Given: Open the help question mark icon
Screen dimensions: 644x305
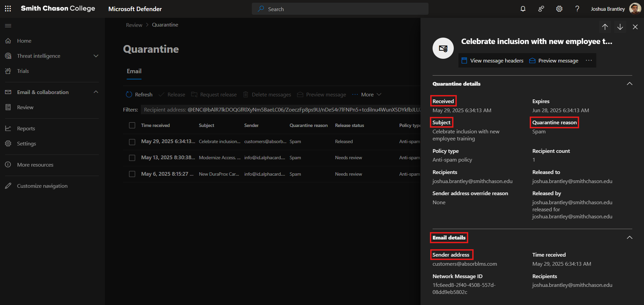Looking at the screenshot, I should tap(577, 9).
